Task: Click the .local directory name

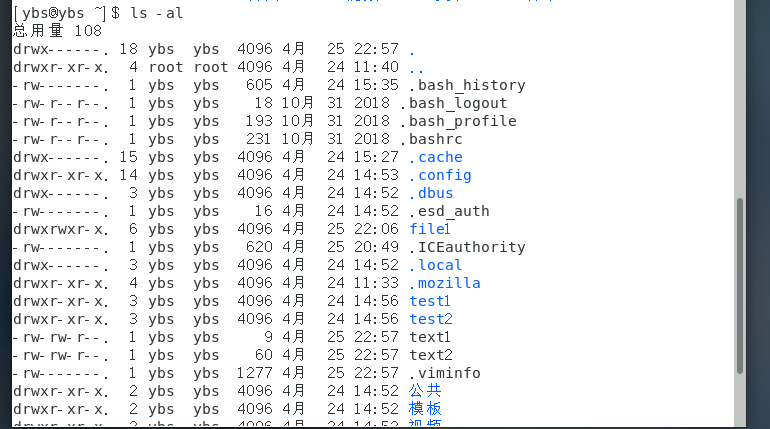Action: tap(435, 265)
